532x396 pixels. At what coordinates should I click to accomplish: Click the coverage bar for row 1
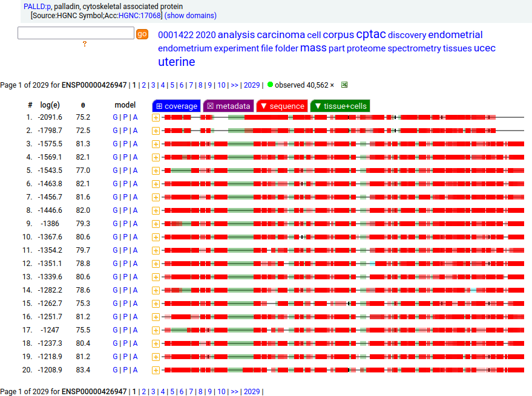343,117
